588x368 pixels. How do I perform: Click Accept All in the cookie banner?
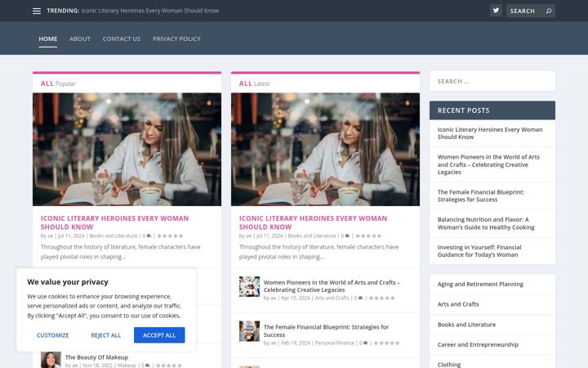pos(159,335)
